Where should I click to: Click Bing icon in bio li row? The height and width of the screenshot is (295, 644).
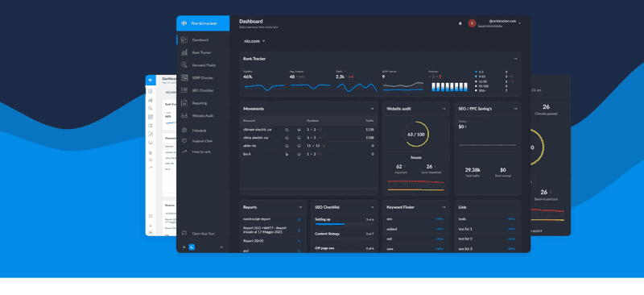pos(287,154)
